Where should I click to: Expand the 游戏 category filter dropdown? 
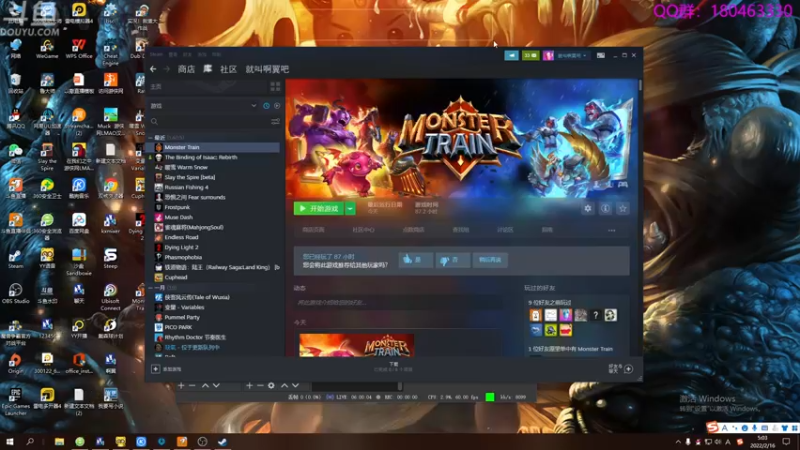click(254, 106)
